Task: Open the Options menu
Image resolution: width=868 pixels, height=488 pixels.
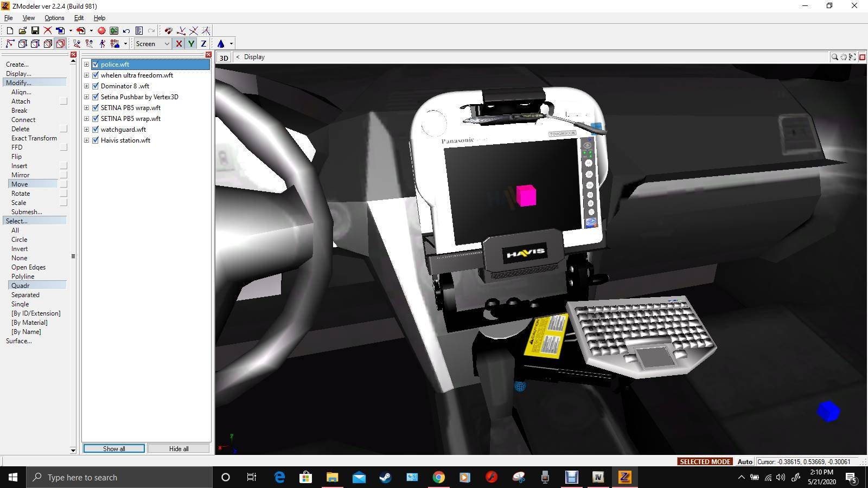Action: [x=54, y=18]
